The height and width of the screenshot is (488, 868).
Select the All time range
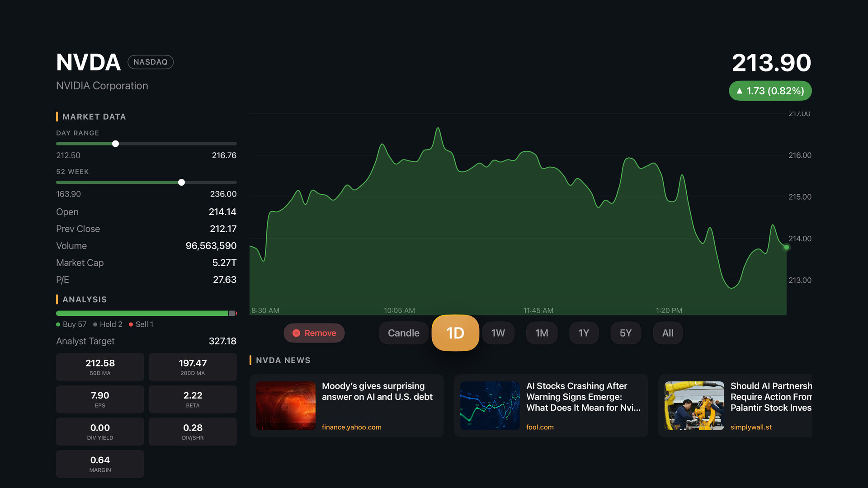tap(668, 333)
